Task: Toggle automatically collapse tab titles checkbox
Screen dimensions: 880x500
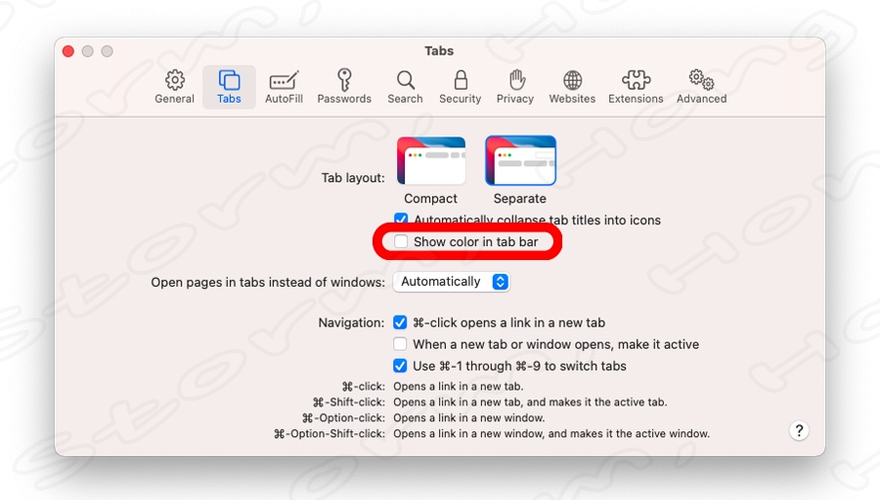Action: [x=401, y=219]
